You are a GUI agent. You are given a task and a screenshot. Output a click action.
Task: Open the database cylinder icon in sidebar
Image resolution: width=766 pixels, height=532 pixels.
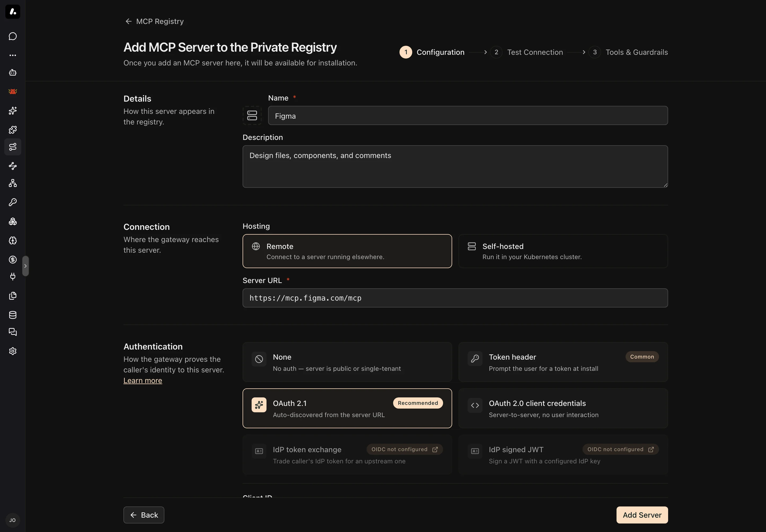tap(13, 315)
